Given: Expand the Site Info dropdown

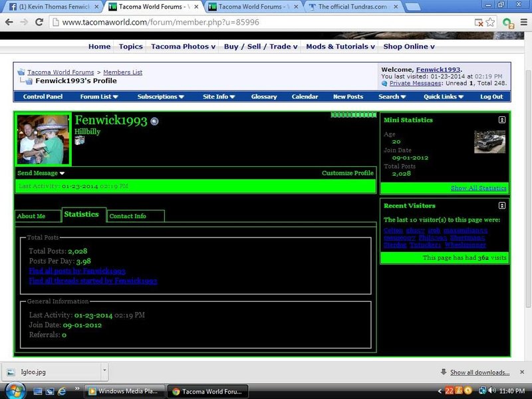Looking at the screenshot, I should (x=219, y=96).
